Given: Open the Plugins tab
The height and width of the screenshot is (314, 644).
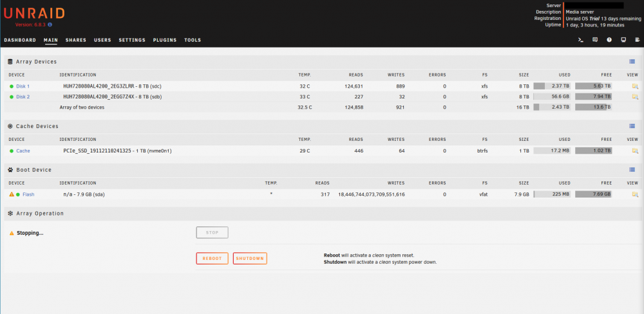Looking at the screenshot, I should pos(165,41).
